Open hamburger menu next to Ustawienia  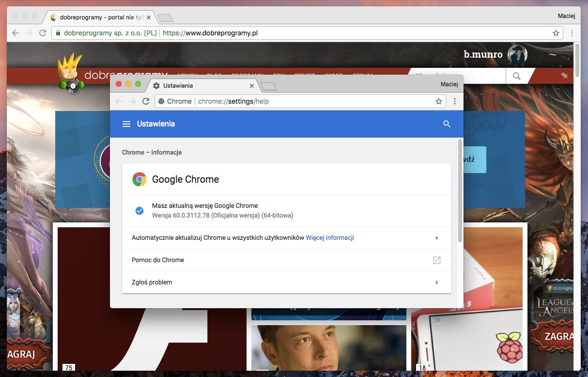[126, 124]
